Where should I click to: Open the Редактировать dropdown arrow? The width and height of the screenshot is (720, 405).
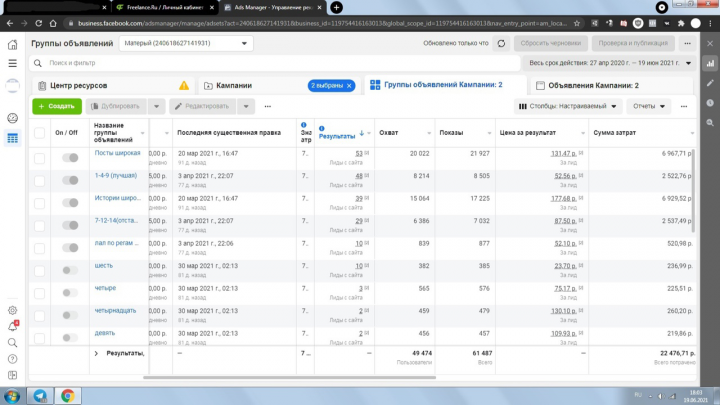click(x=246, y=107)
